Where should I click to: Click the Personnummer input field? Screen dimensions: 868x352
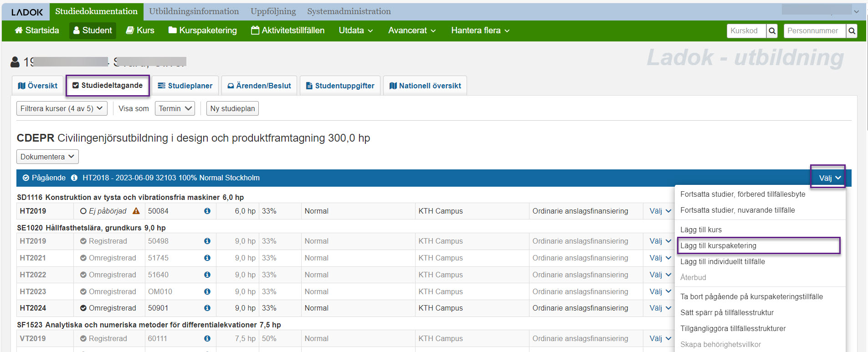815,31
